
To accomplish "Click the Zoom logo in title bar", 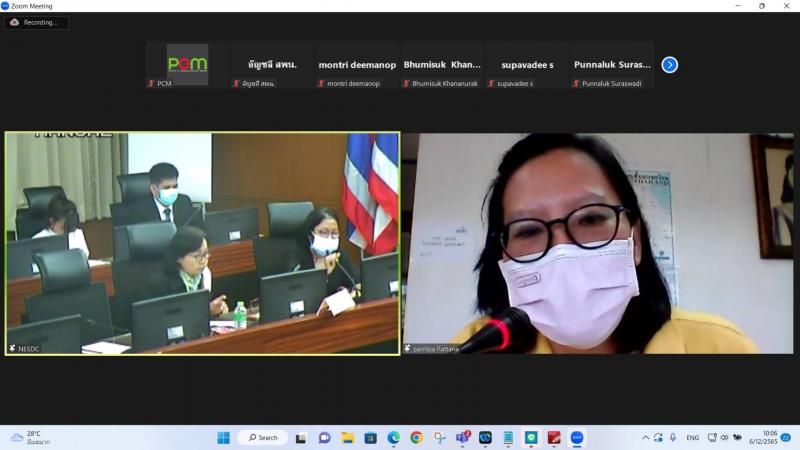I will pos(5,6).
